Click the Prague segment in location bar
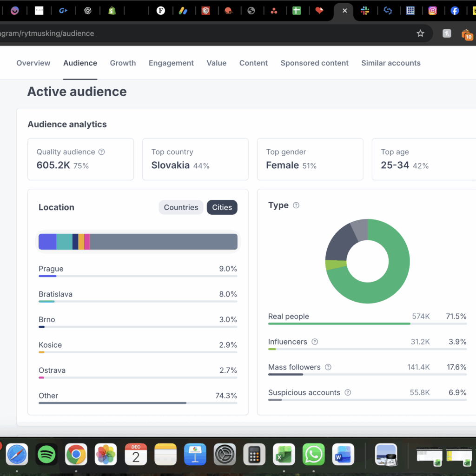 (x=47, y=242)
